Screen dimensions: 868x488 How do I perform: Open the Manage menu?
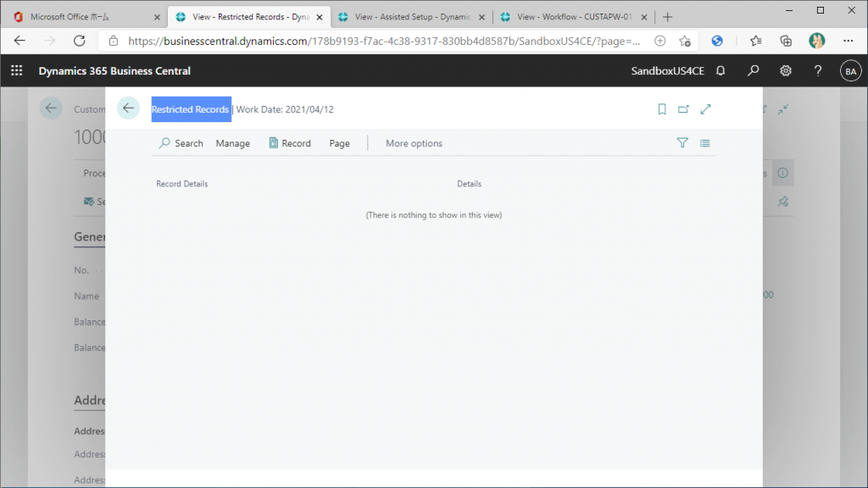click(233, 143)
